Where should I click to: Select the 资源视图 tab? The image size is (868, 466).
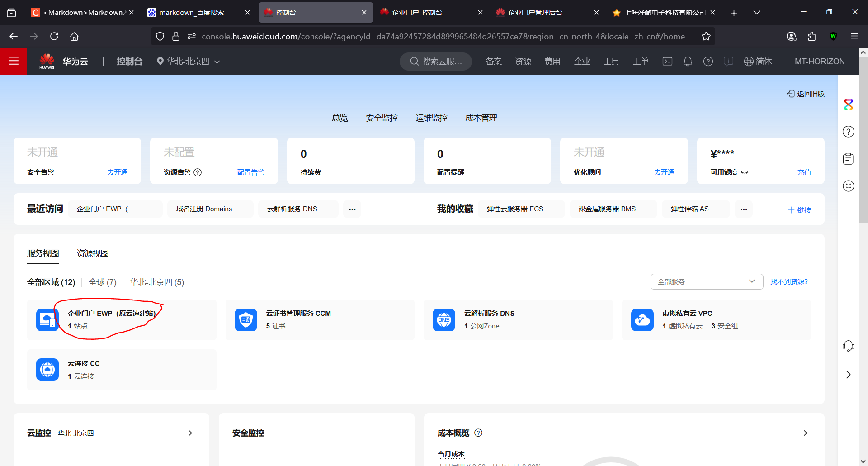(93, 253)
